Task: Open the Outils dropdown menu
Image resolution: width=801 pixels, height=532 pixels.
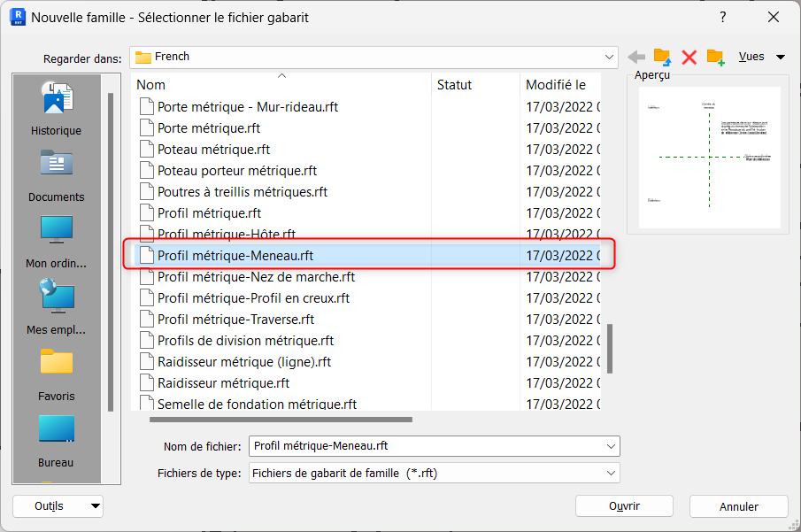Action: (58, 506)
